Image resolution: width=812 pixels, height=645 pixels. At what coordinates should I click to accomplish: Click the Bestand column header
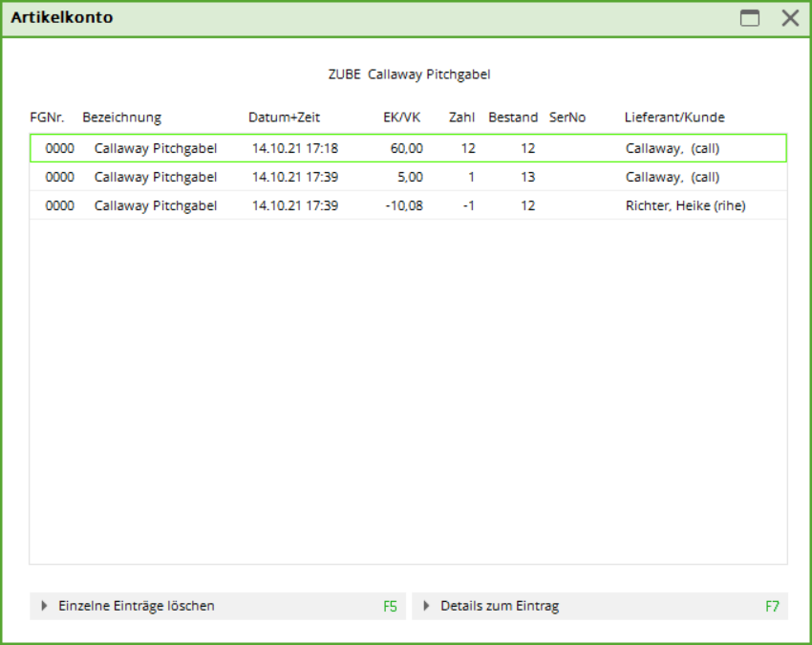pos(513,118)
